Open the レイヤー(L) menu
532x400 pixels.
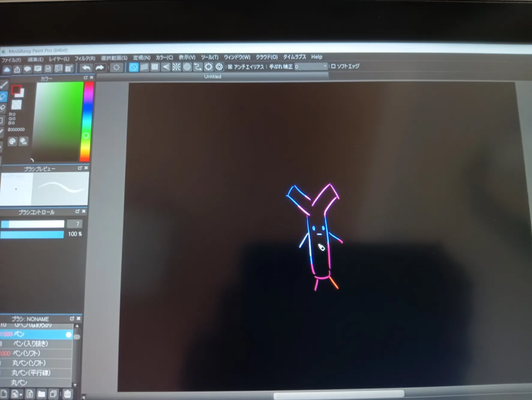[x=59, y=59]
